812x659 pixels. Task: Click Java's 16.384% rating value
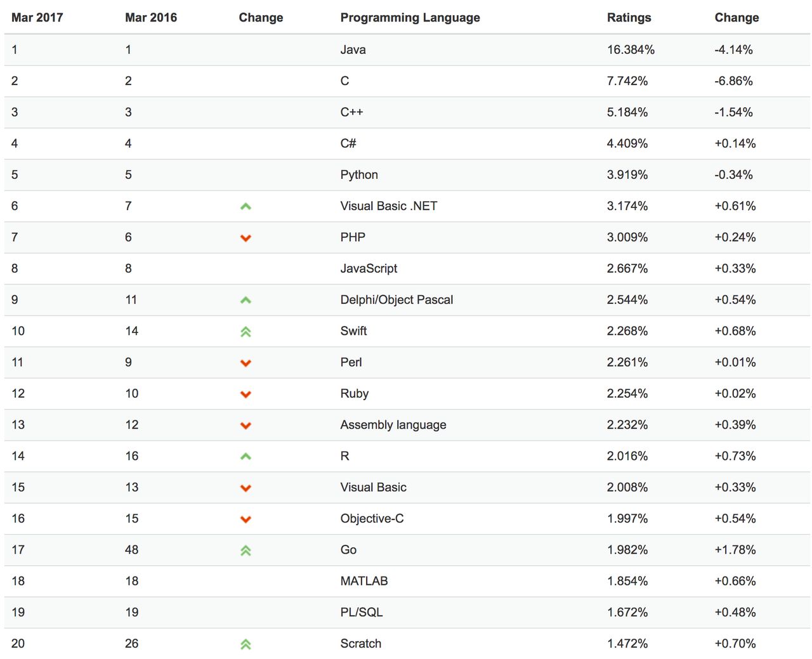coord(631,49)
